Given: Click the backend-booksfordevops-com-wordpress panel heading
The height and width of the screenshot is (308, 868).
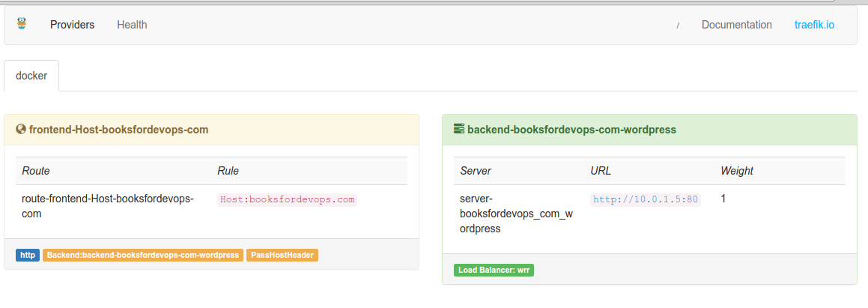Looking at the screenshot, I should [x=571, y=130].
